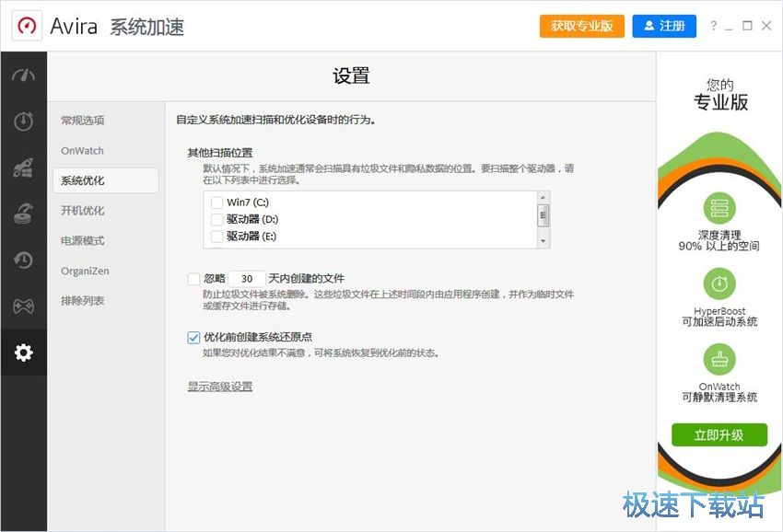Click the 其他扫描位置 heading
The width and height of the screenshot is (783, 532).
[220, 153]
